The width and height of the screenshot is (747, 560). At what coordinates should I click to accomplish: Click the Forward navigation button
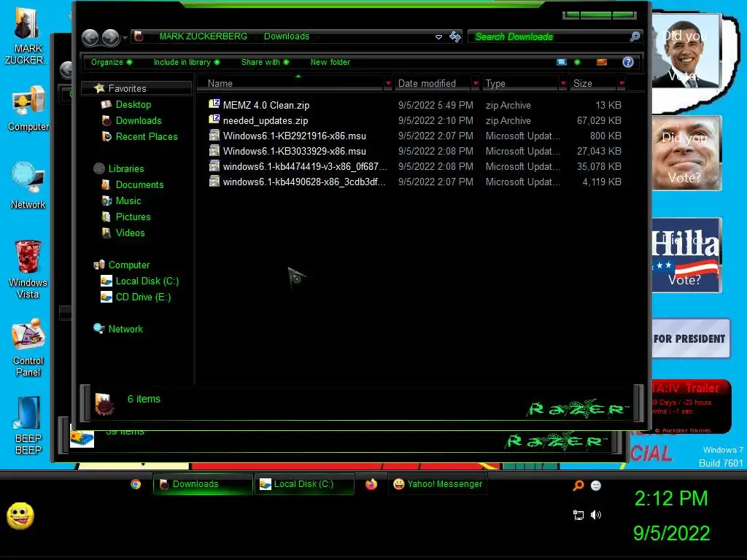coord(111,37)
